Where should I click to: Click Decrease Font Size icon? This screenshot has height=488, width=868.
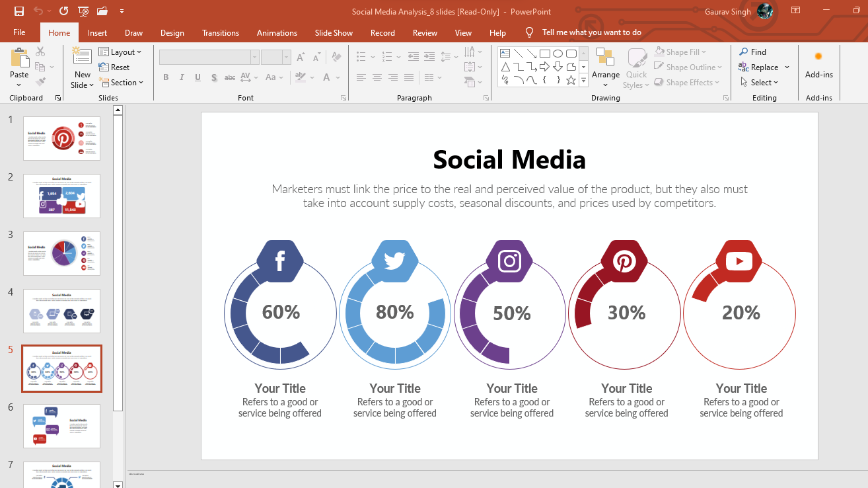316,58
